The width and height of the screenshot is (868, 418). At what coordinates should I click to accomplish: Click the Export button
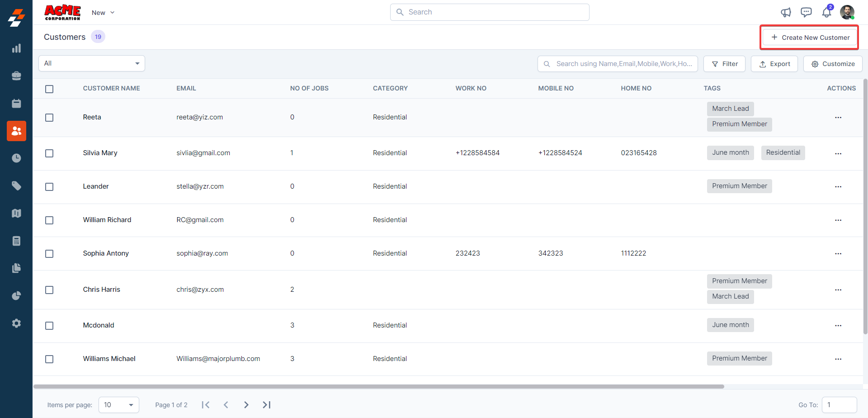pyautogui.click(x=774, y=64)
